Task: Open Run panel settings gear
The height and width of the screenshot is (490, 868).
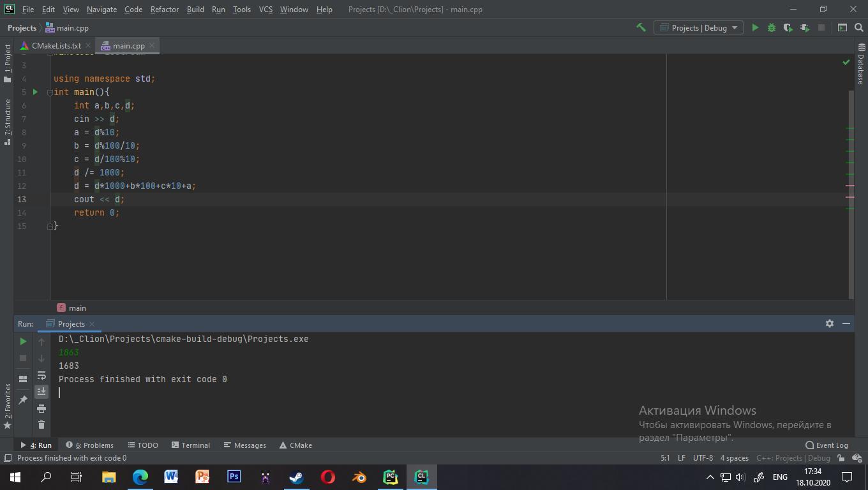Action: pos(830,323)
